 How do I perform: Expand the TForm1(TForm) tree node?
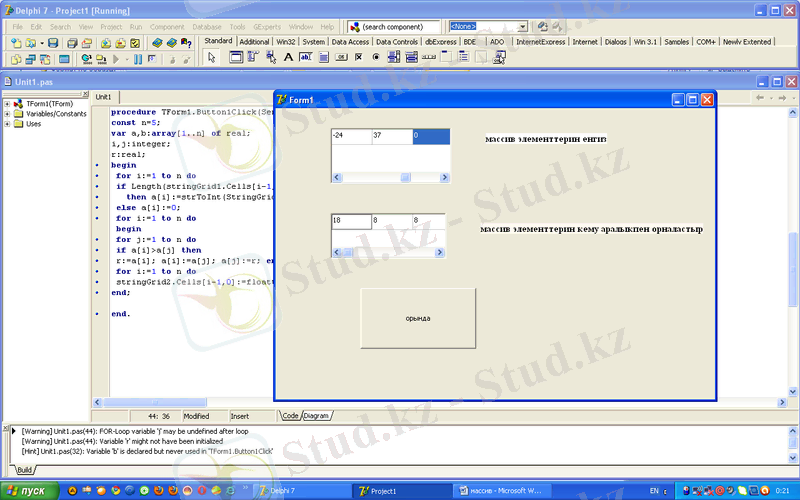click(x=7, y=104)
